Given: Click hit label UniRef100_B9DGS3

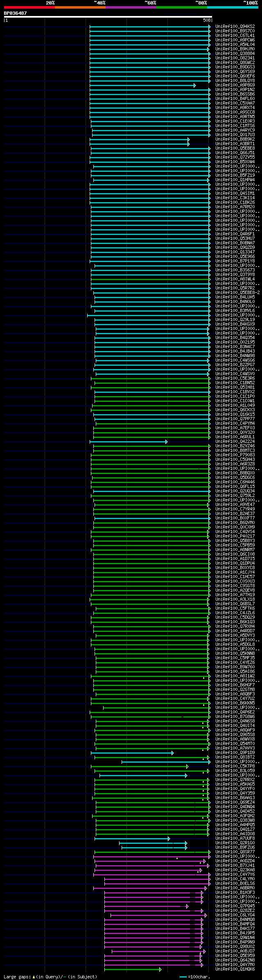Looking at the screenshot, I should pos(235,67).
